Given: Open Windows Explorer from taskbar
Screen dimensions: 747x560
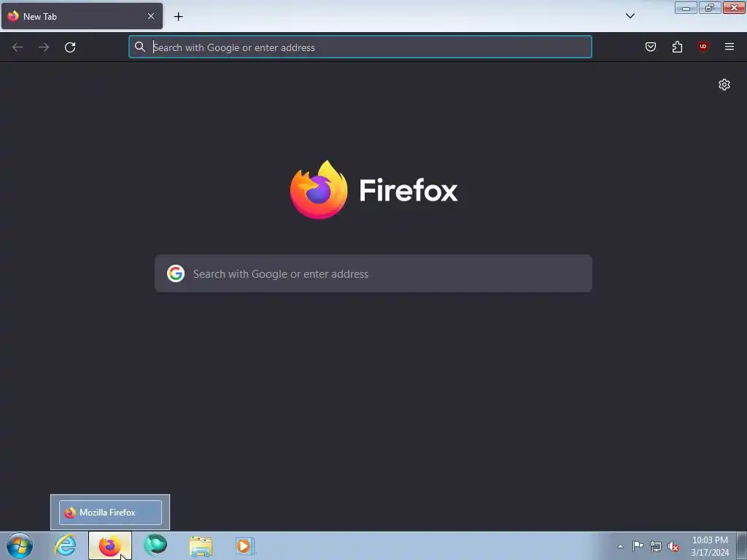Looking at the screenshot, I should coord(201,546).
